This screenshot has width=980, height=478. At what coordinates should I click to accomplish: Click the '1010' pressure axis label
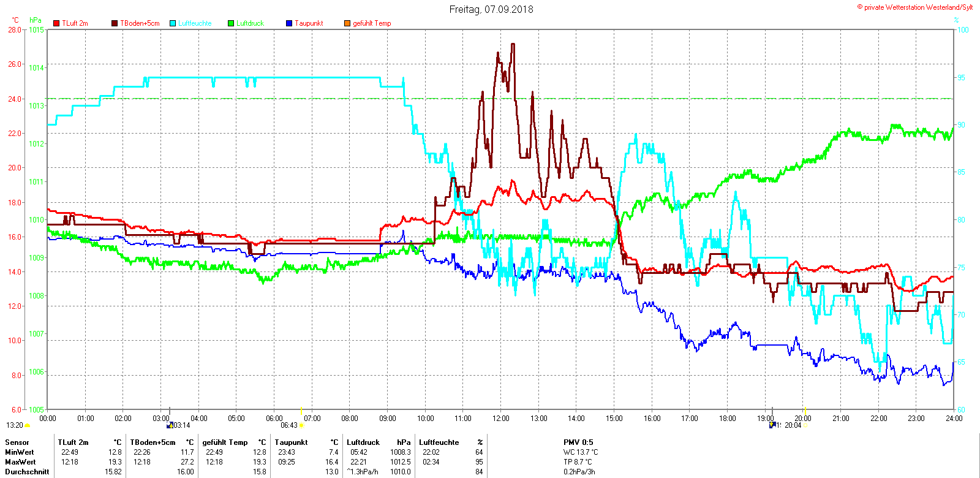37,219
